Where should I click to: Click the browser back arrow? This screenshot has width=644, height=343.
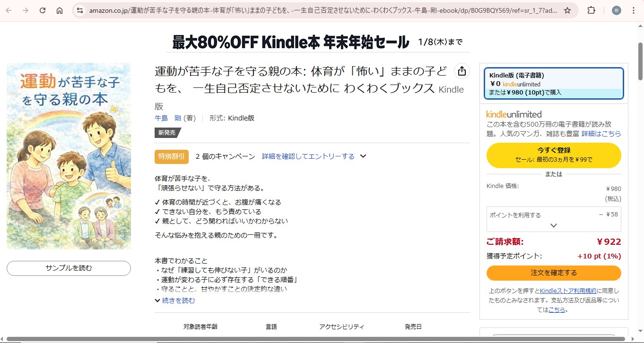[x=9, y=10]
